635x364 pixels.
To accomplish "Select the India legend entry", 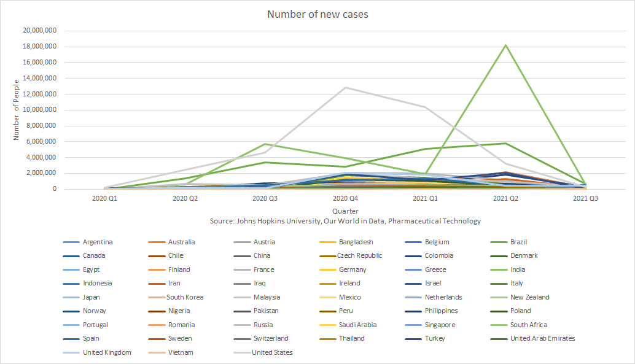I will [x=518, y=269].
